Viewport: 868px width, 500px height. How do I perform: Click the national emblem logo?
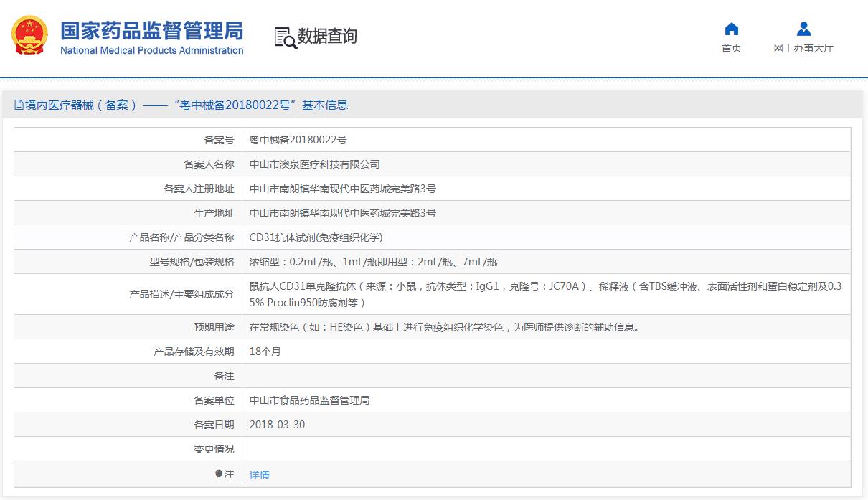[x=29, y=36]
